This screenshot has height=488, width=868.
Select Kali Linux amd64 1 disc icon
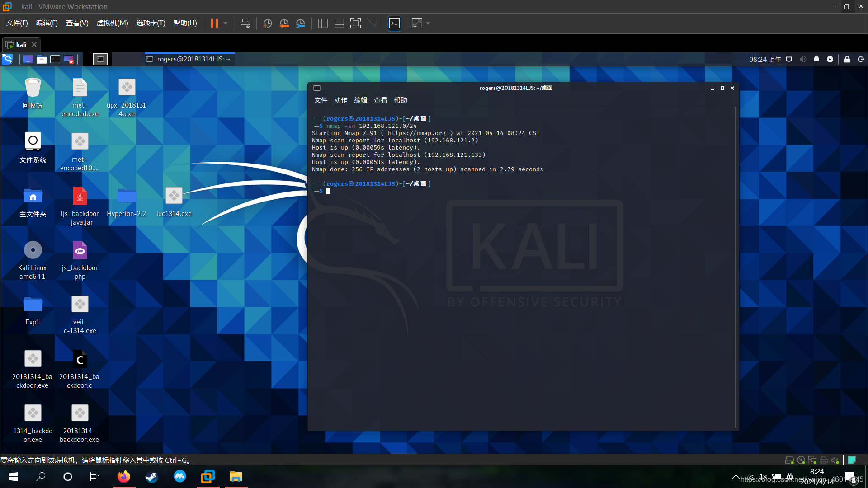[x=33, y=260]
